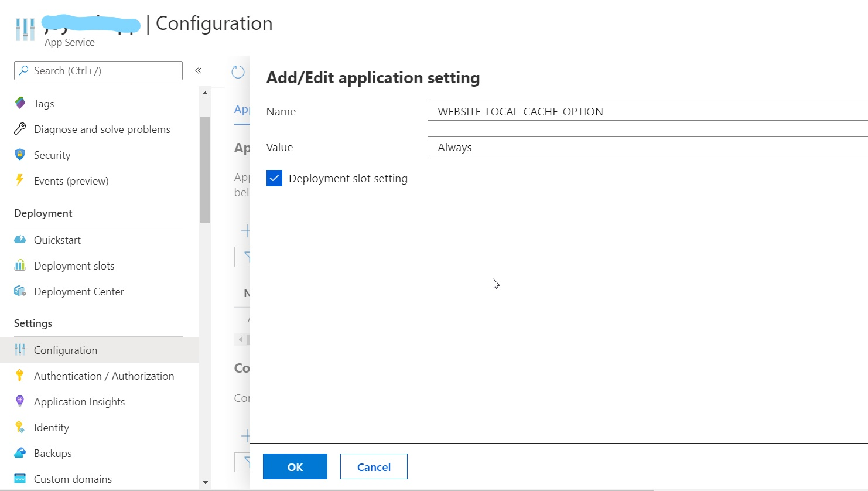Screen dimensions: 868x491
Task: Click the refresh icon above the blade
Action: [x=237, y=71]
